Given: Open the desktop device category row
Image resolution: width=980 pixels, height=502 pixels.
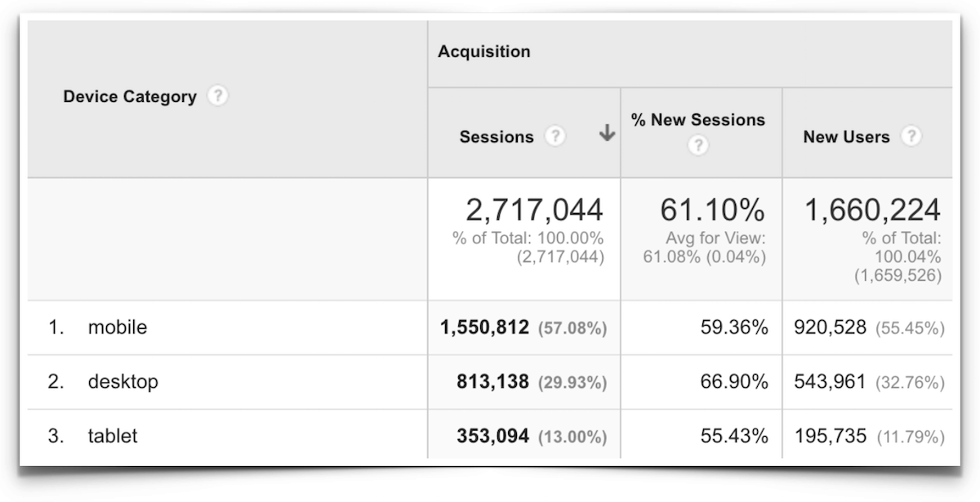Looking at the screenshot, I should click(122, 381).
